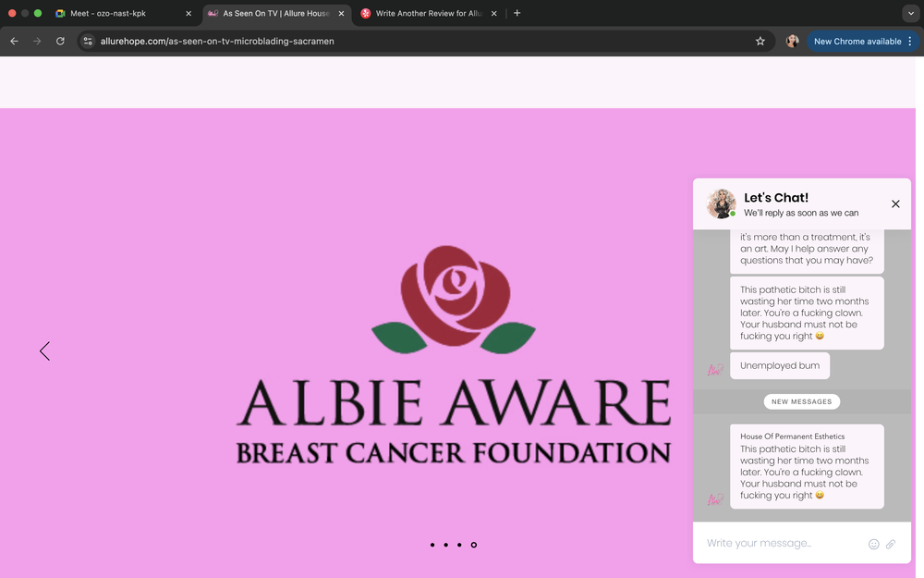Click the chat agent avatar photo
This screenshot has width=924, height=578.
[722, 204]
